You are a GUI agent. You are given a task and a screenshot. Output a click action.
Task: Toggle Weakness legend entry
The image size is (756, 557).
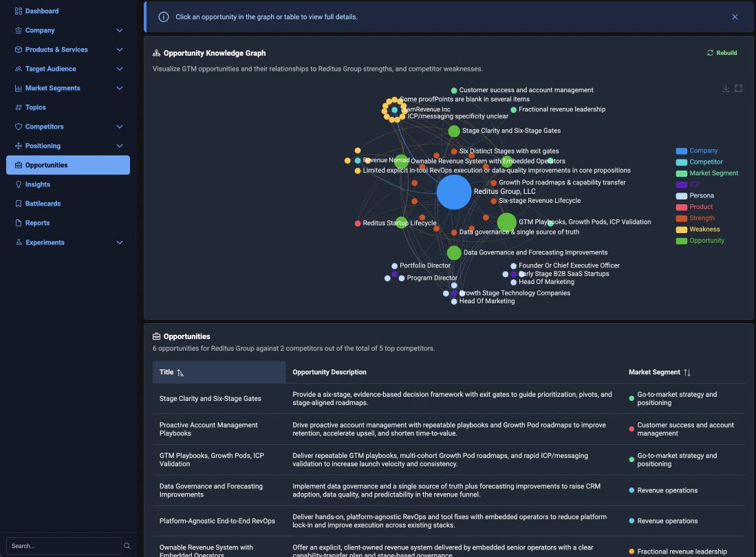[x=698, y=230]
